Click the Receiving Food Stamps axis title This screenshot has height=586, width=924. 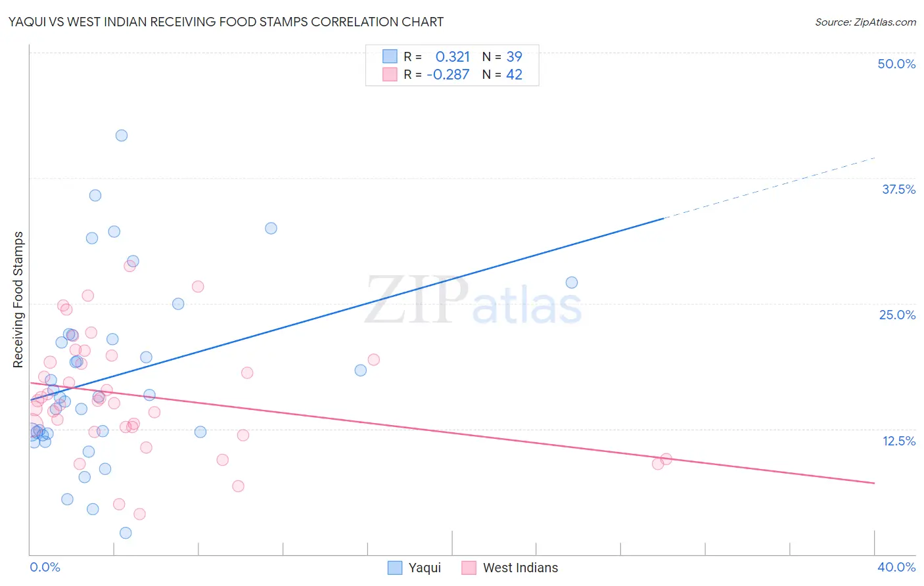tap(18, 300)
